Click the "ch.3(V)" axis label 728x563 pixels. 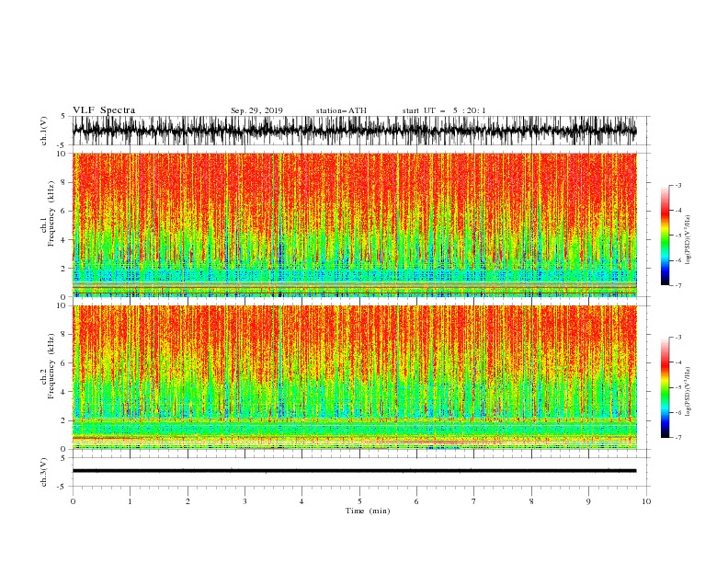[x=44, y=472]
